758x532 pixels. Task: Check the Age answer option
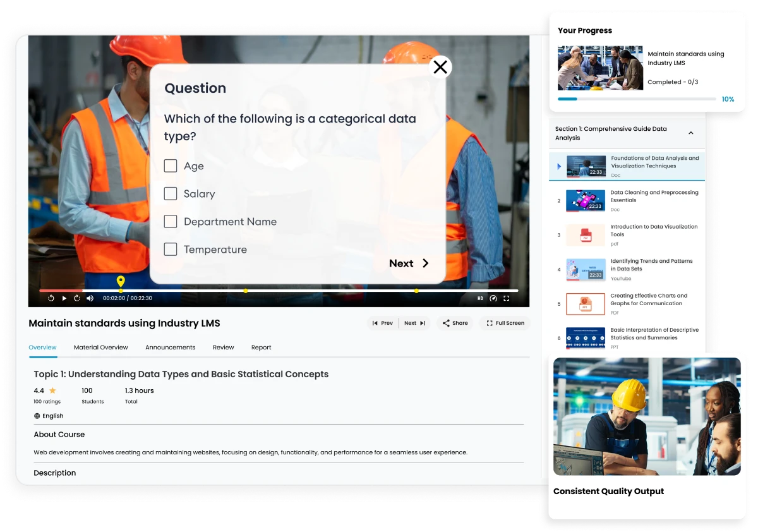[171, 166]
